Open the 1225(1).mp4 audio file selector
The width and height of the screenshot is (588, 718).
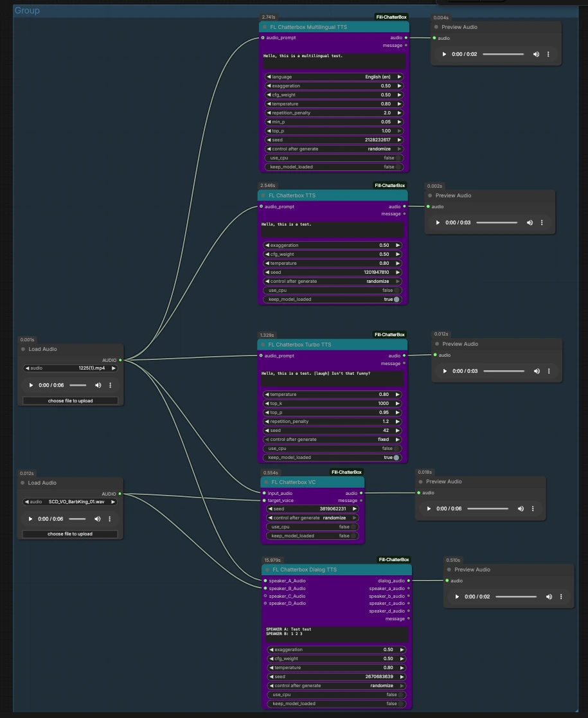pos(70,368)
